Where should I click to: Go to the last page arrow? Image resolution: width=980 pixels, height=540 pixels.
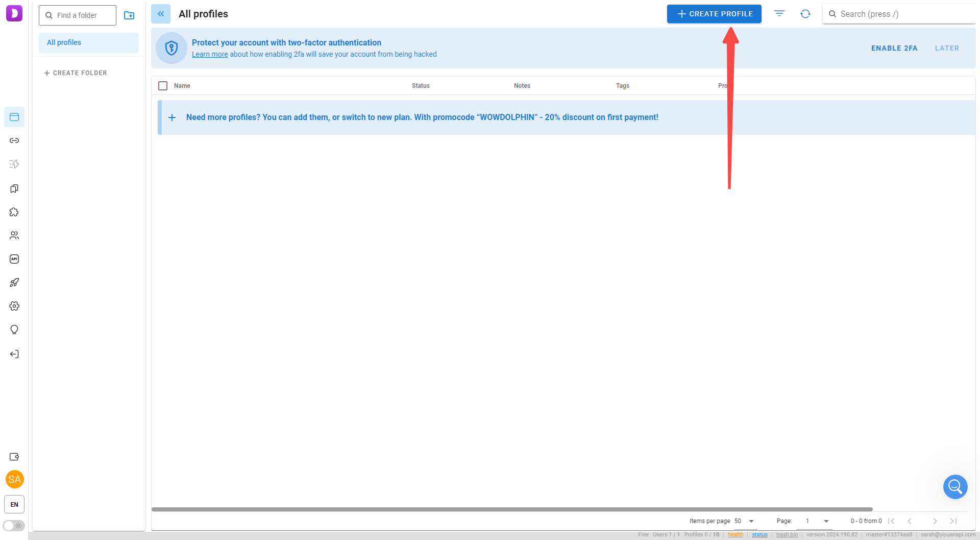coord(953,521)
